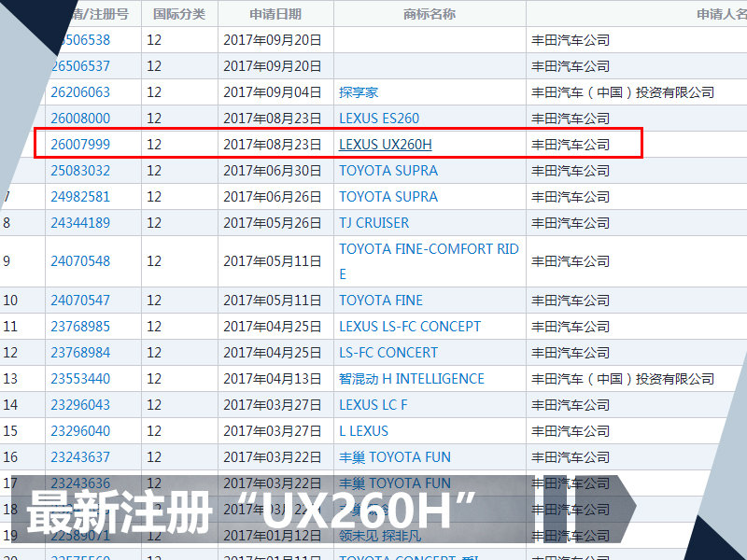Open registration number 23296043
Image resolution: width=747 pixels, height=560 pixels.
80,405
